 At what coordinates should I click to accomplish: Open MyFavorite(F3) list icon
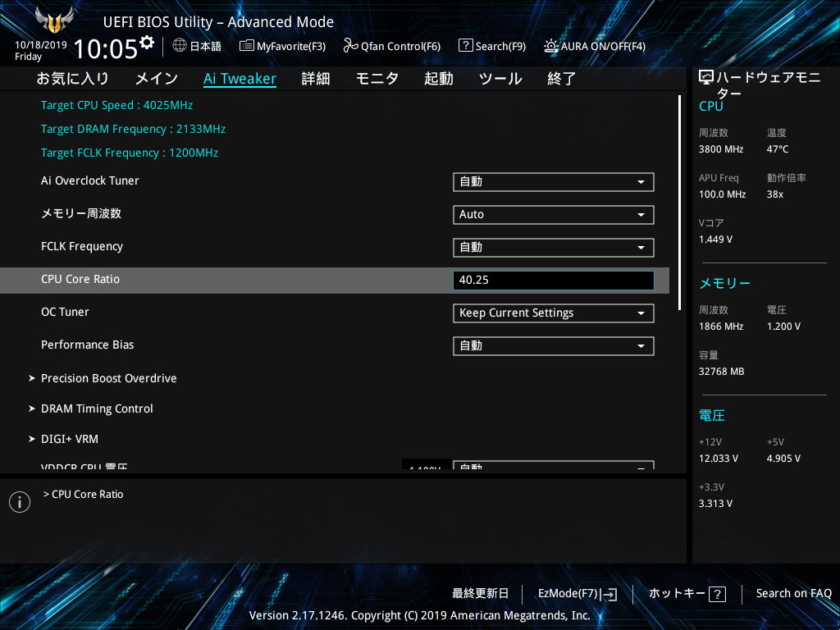coord(246,46)
